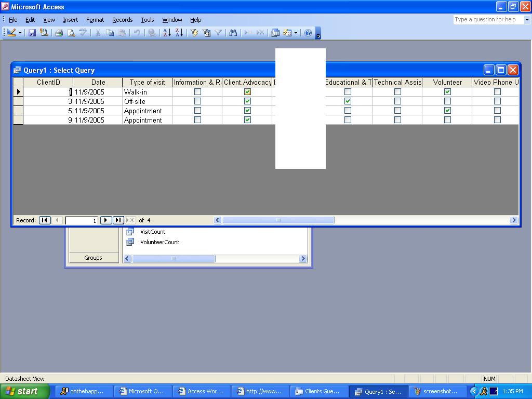The image size is (532, 399).
Task: Show the Database Window icon
Action: (275, 33)
